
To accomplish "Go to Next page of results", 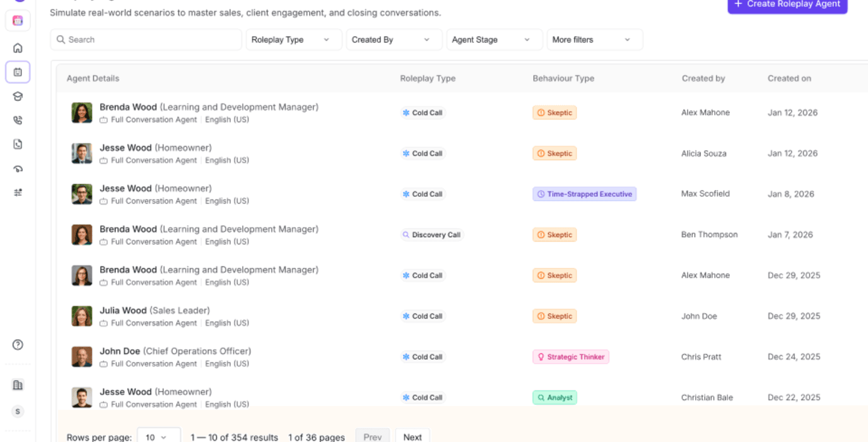I will click(x=413, y=437).
